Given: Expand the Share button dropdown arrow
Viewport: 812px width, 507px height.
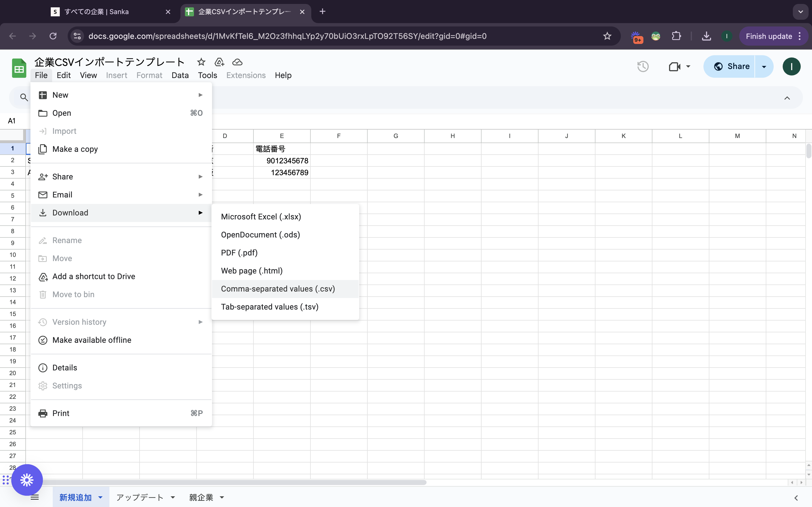Looking at the screenshot, I should (x=764, y=66).
